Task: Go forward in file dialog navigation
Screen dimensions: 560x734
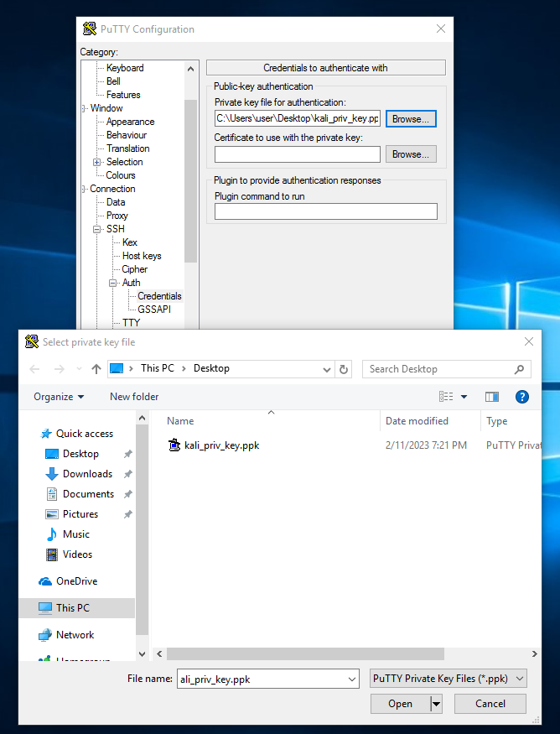Action: click(x=60, y=369)
